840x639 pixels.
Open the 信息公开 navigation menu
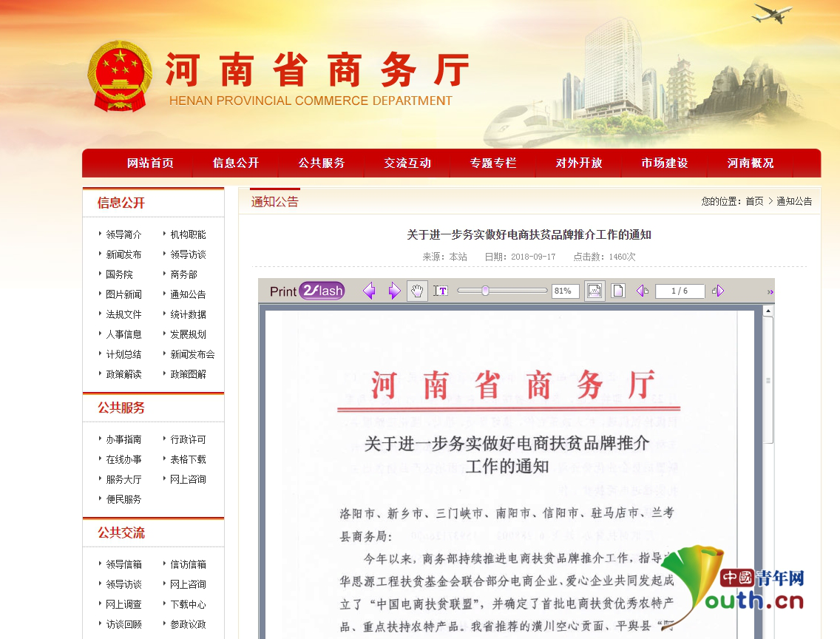pyautogui.click(x=236, y=163)
